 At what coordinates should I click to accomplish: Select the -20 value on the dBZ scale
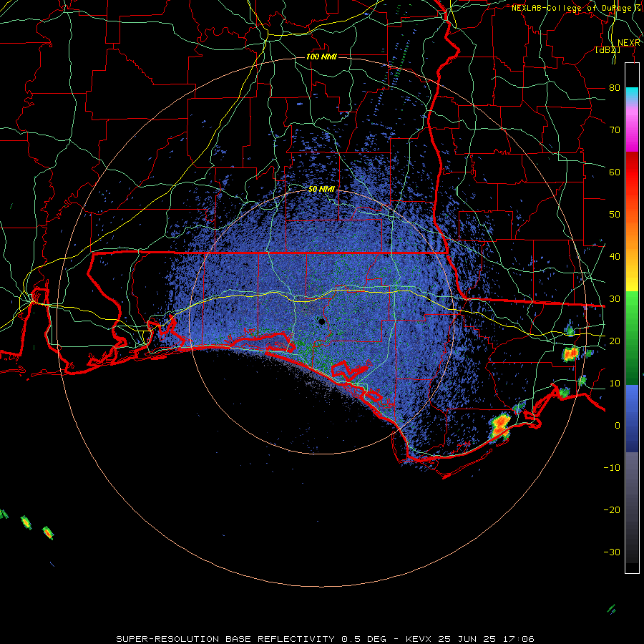tap(612, 509)
